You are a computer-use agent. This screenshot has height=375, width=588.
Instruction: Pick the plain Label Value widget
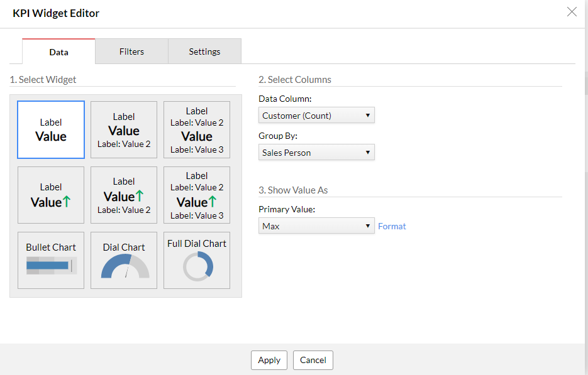(51, 130)
